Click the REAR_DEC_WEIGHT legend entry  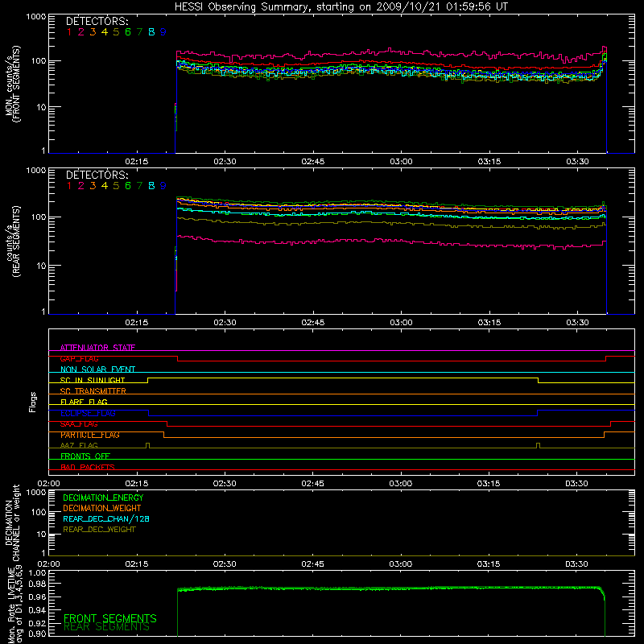point(99,530)
